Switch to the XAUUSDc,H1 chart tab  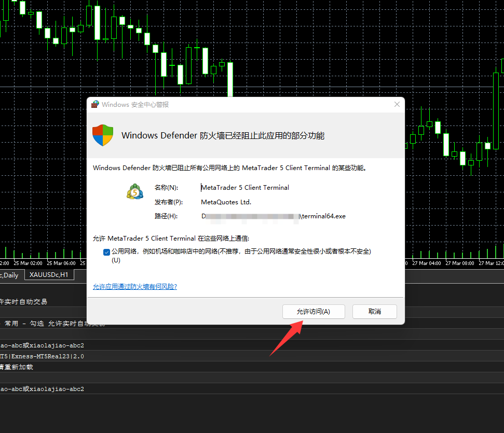point(49,275)
